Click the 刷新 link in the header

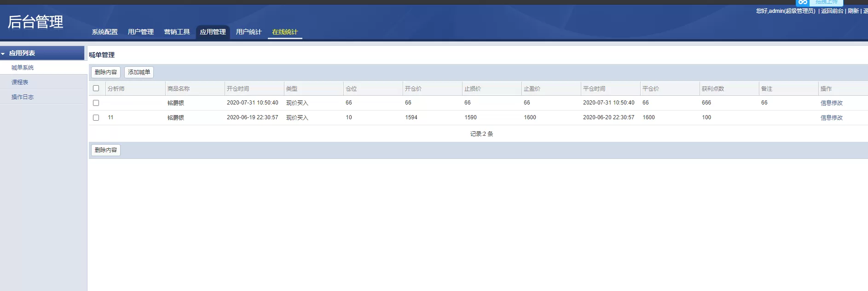coord(853,11)
